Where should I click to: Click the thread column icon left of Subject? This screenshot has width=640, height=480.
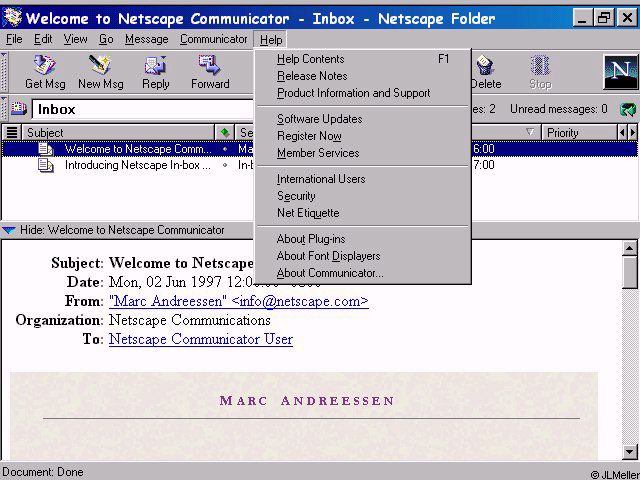(12, 132)
